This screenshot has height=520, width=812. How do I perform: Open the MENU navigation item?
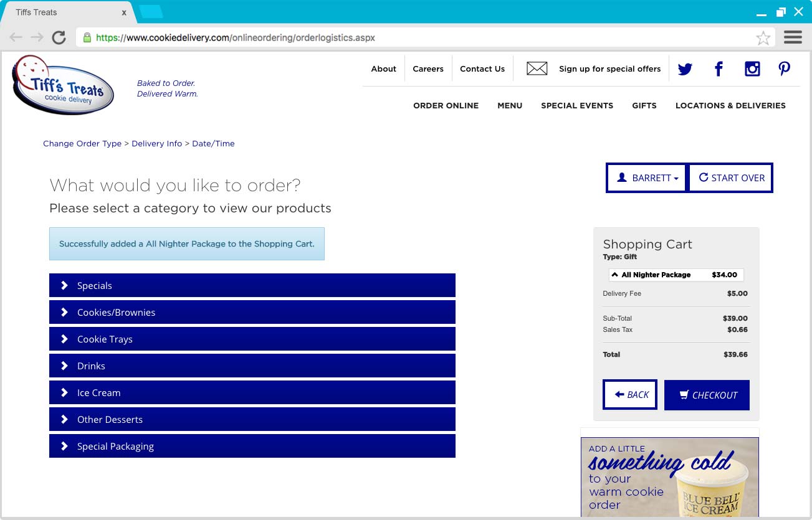coord(510,106)
